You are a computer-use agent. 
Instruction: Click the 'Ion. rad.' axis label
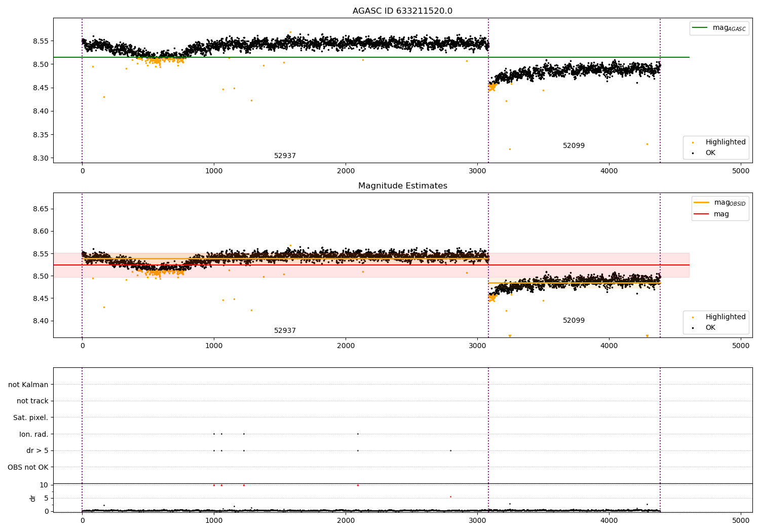click(34, 434)
